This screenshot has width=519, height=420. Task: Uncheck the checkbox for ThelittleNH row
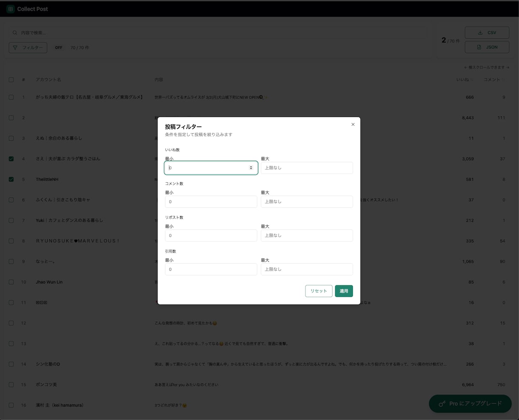(11, 179)
